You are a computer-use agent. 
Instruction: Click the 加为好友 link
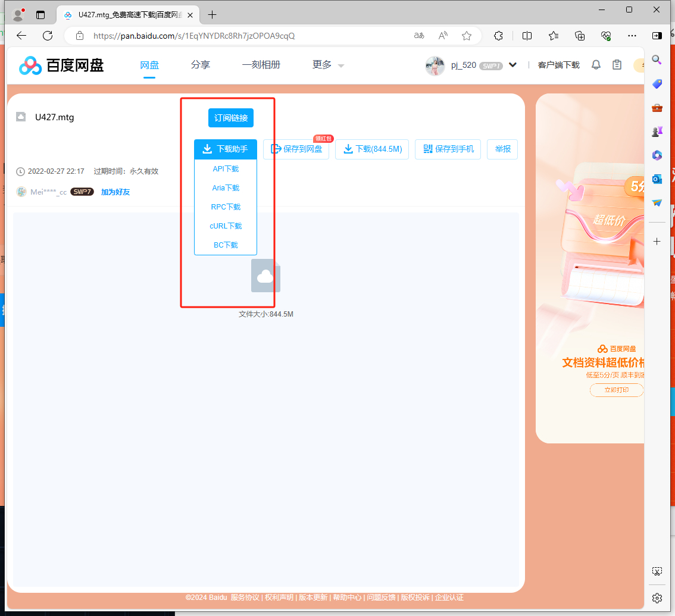point(115,192)
